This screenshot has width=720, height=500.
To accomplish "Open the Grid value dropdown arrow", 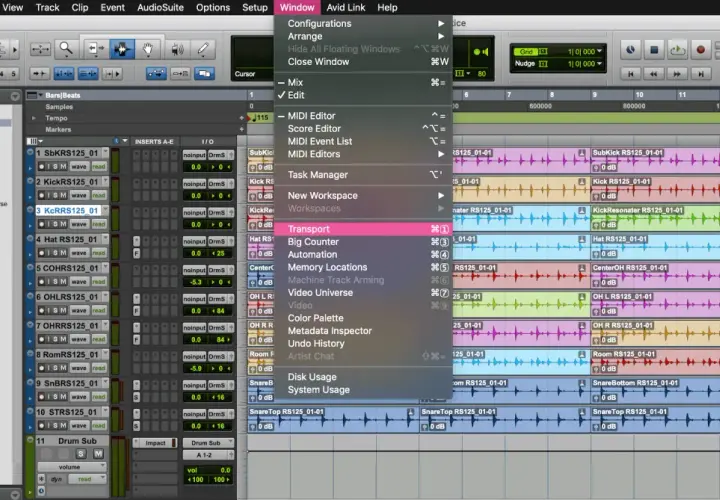I will point(599,51).
